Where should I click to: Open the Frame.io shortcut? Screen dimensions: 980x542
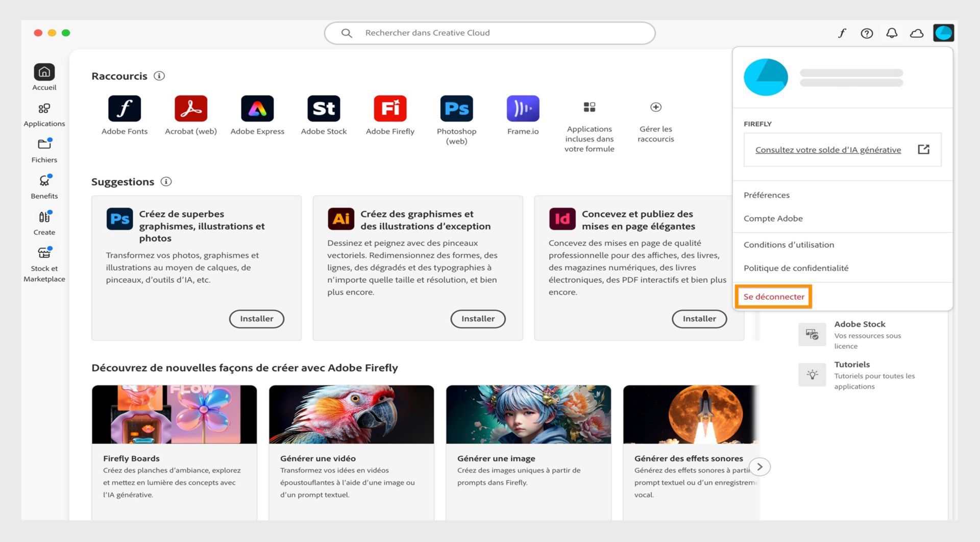pos(523,108)
